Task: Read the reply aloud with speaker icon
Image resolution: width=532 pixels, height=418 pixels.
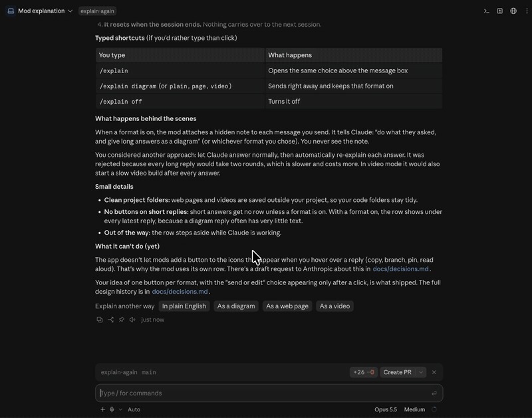Action: tap(132, 320)
